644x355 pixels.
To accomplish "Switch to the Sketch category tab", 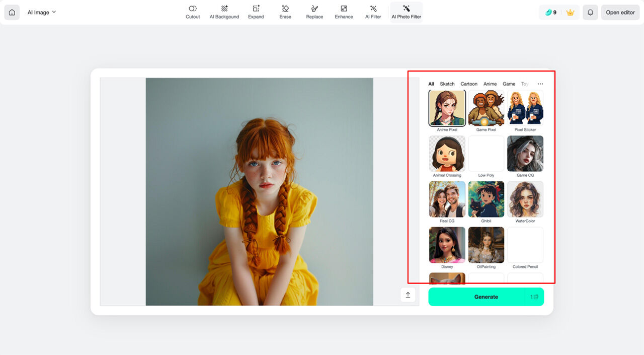I will coord(447,84).
